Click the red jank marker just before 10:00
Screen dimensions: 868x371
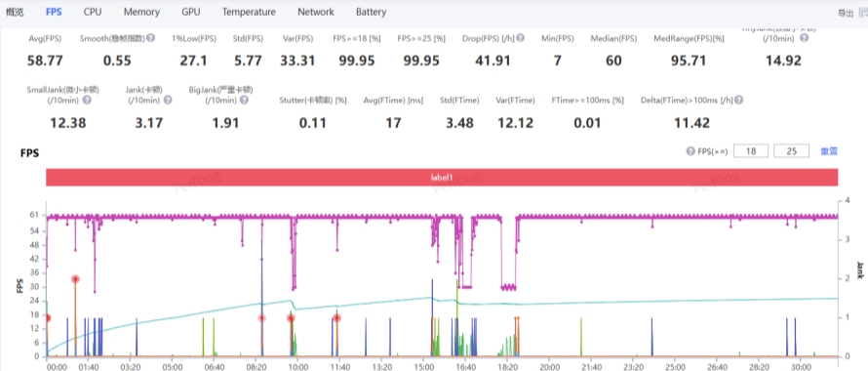pos(291,318)
